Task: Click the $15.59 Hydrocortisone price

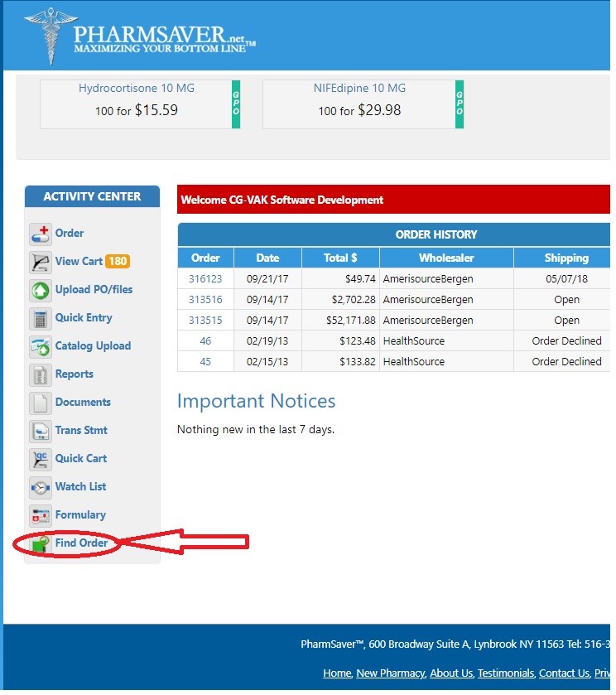Action: click(156, 110)
